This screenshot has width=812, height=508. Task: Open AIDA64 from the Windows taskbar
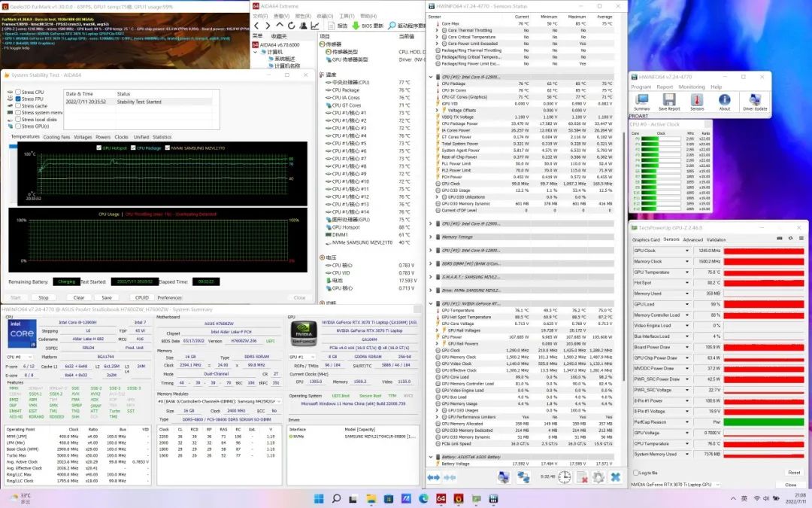[441, 498]
